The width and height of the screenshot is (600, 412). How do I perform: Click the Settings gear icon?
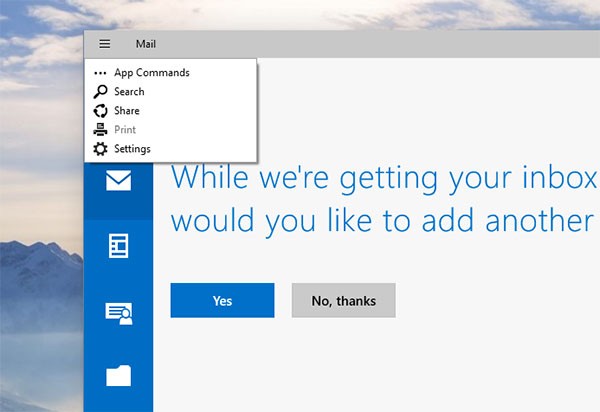click(x=100, y=149)
